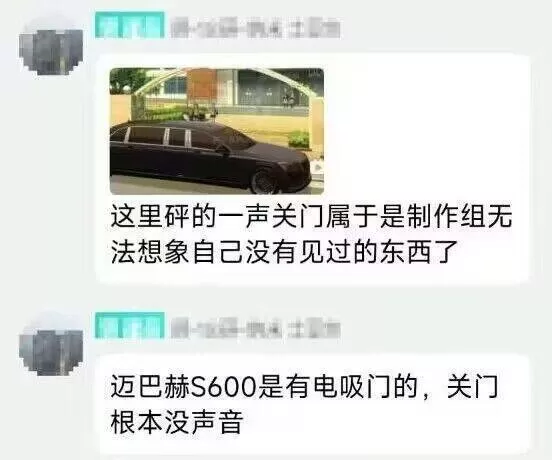Click the limousine's front wheel in the picture
Screen dimensions: 552x460
coord(263,182)
